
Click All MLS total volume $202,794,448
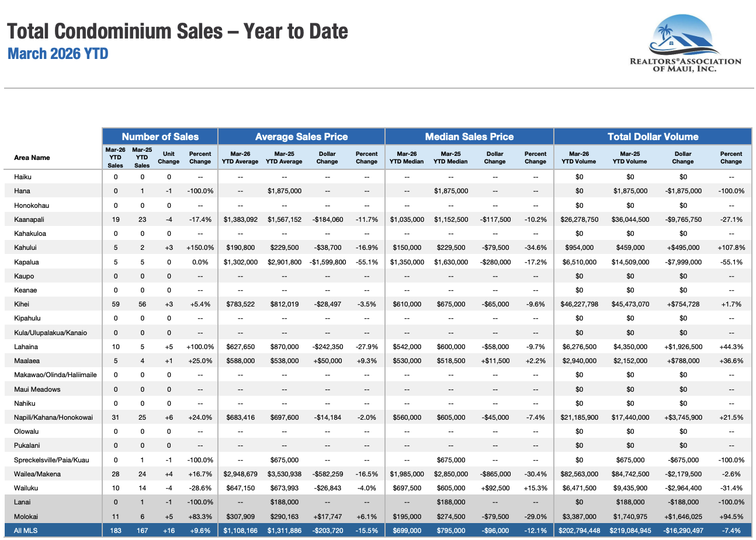[579, 531]
